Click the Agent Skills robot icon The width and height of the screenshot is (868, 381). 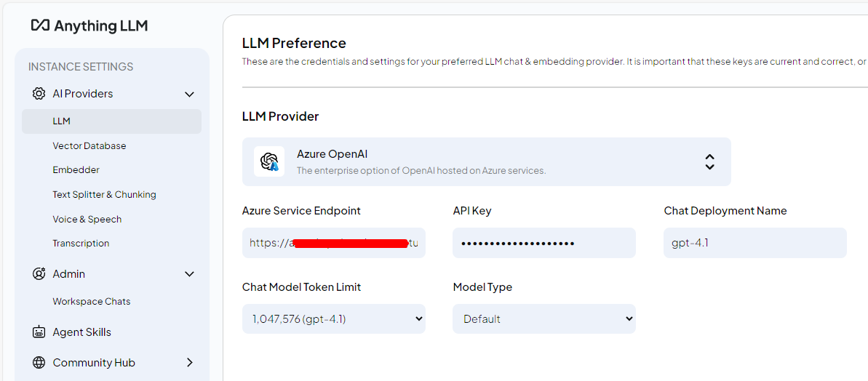(x=39, y=332)
